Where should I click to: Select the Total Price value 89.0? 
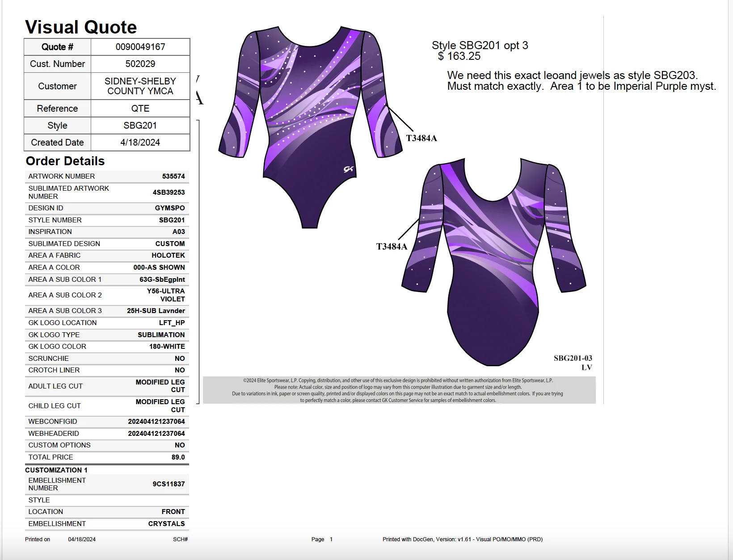[178, 457]
